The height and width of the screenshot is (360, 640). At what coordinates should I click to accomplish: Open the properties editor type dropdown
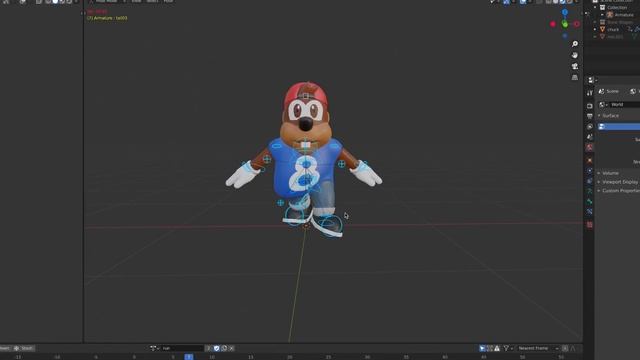(x=592, y=80)
